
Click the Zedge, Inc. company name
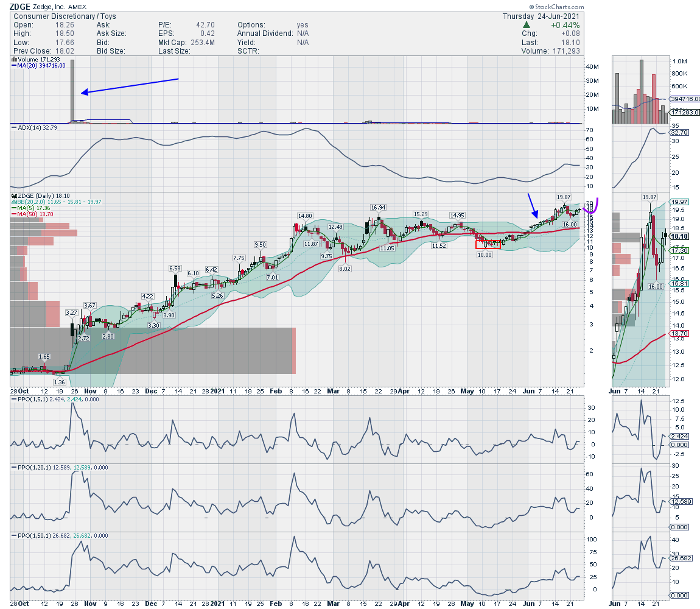coord(49,7)
